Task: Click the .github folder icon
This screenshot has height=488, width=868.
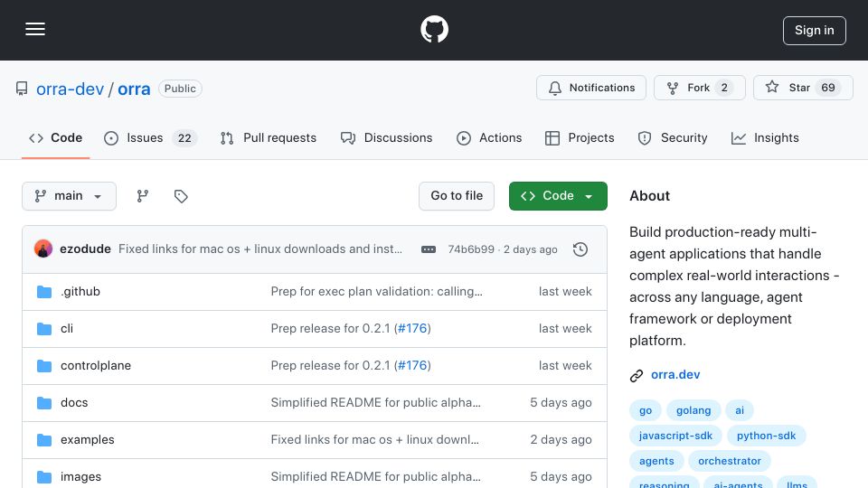Action: (x=44, y=292)
